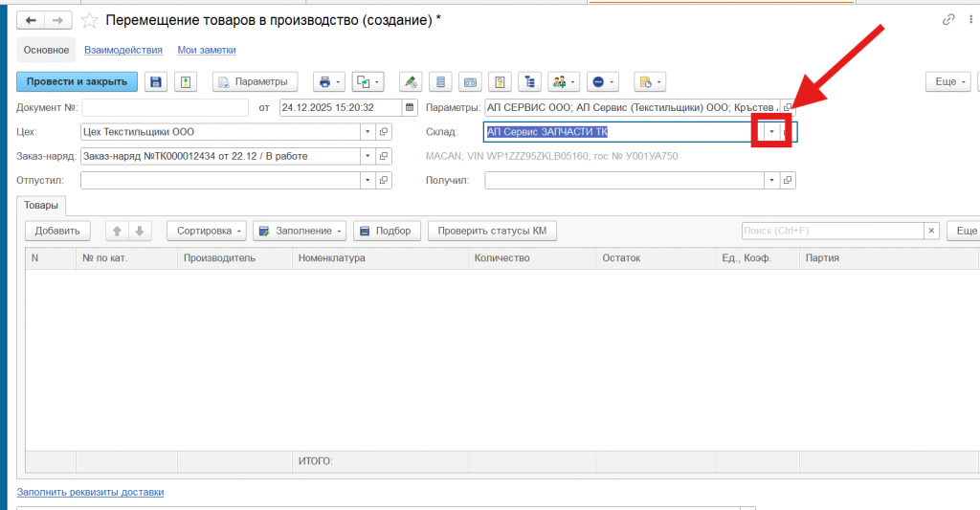Open the Цех field's open-form icon
This screenshot has width=980, height=510.
384,132
